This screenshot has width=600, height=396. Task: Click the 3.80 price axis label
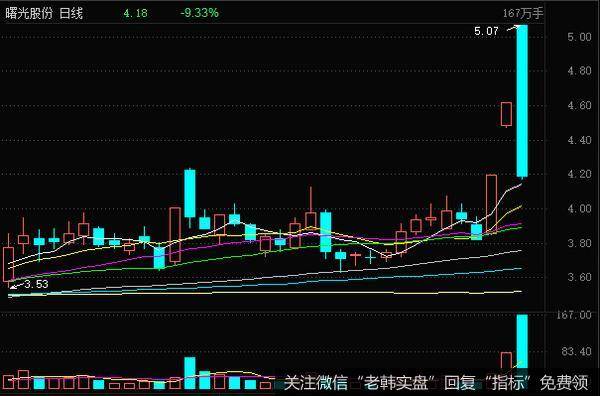pyautogui.click(x=579, y=243)
